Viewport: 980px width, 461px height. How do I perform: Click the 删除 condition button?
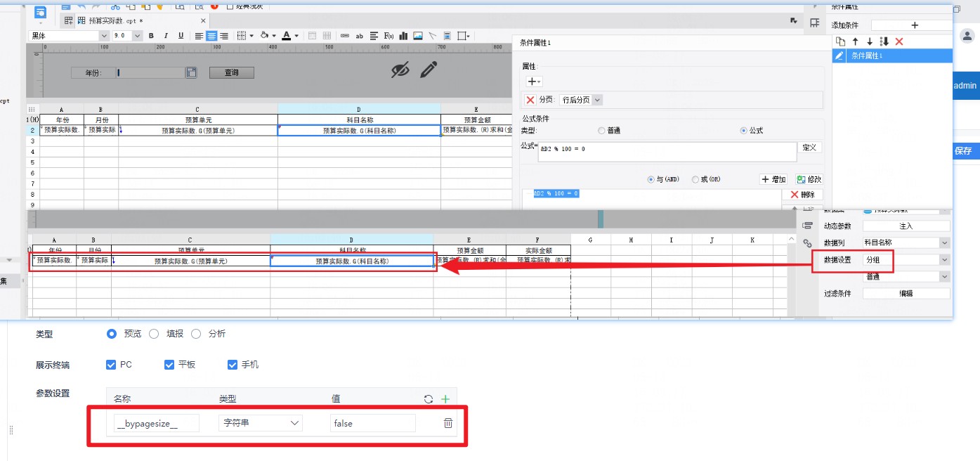(802, 195)
